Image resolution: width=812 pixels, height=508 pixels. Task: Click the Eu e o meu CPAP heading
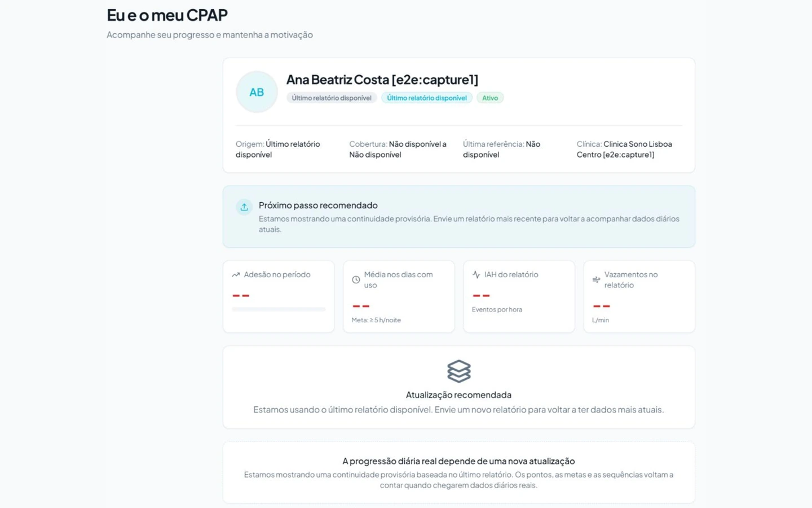pyautogui.click(x=167, y=15)
